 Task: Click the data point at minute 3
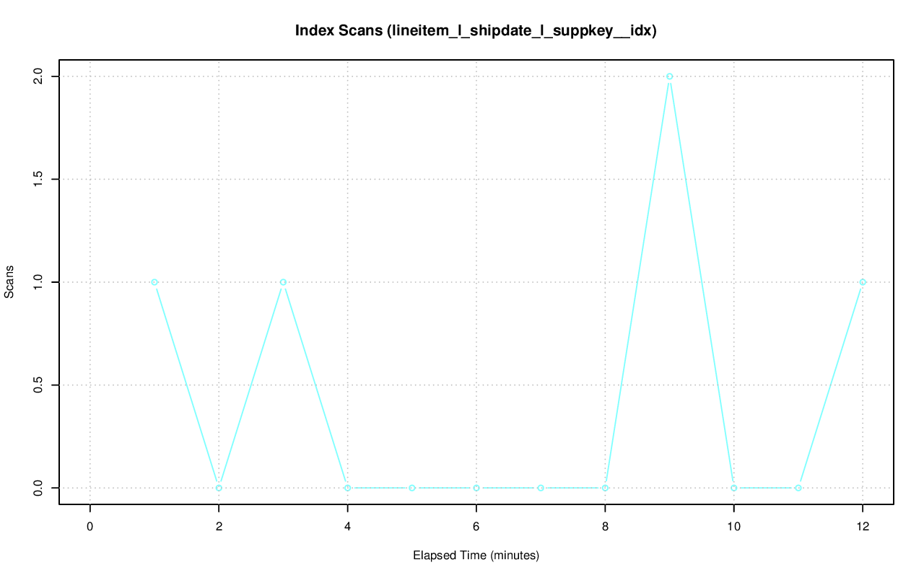point(283,282)
